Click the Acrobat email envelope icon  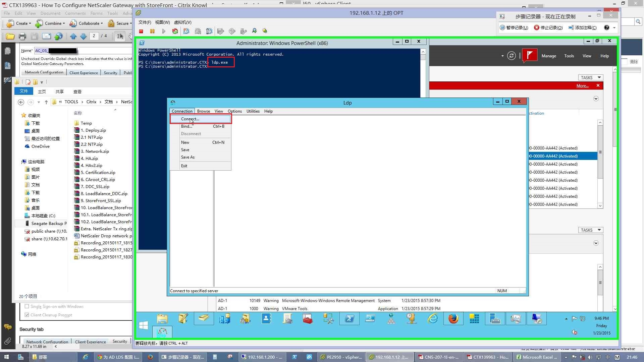[46, 37]
